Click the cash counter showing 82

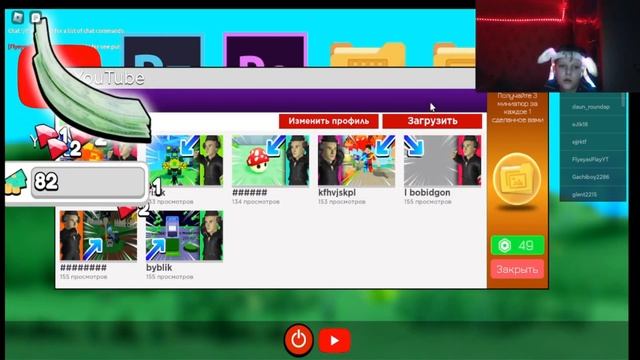(x=88, y=182)
